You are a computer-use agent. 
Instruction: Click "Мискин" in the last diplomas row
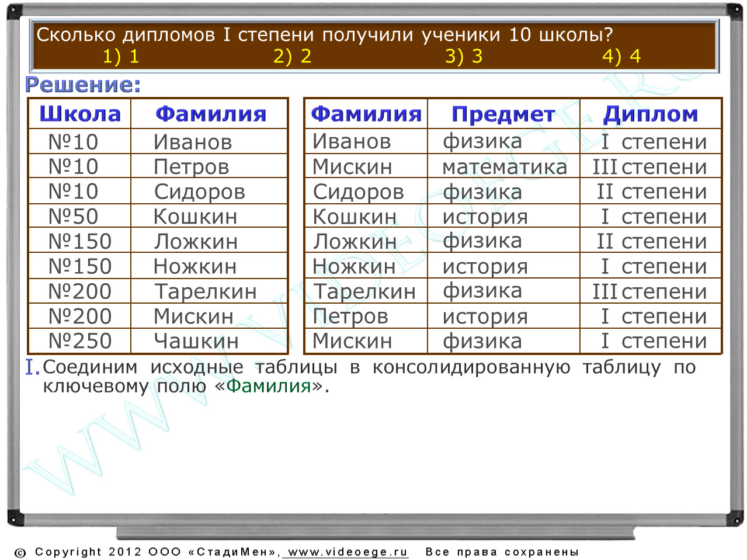tap(352, 341)
